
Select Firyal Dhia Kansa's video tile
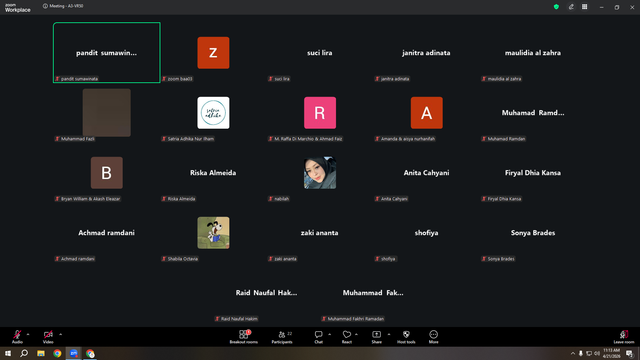(x=533, y=173)
